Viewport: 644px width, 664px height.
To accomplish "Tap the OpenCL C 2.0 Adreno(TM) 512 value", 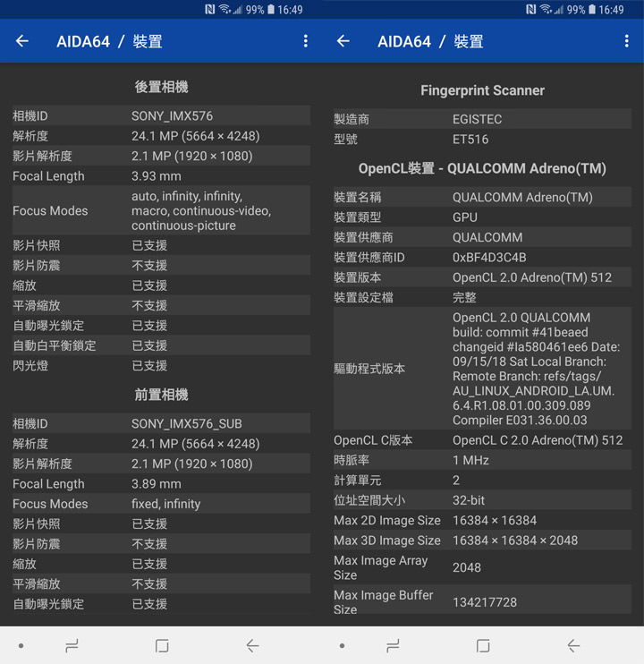I will [538, 440].
